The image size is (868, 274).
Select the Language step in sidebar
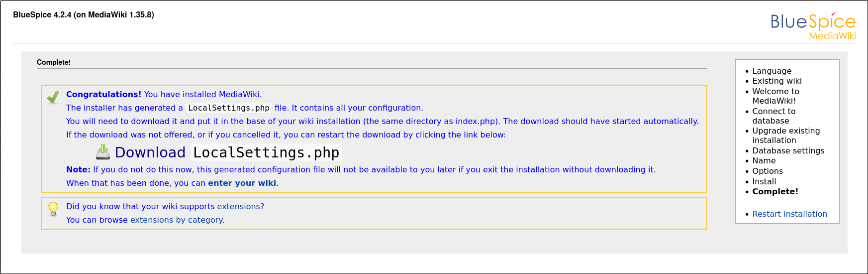coord(772,71)
